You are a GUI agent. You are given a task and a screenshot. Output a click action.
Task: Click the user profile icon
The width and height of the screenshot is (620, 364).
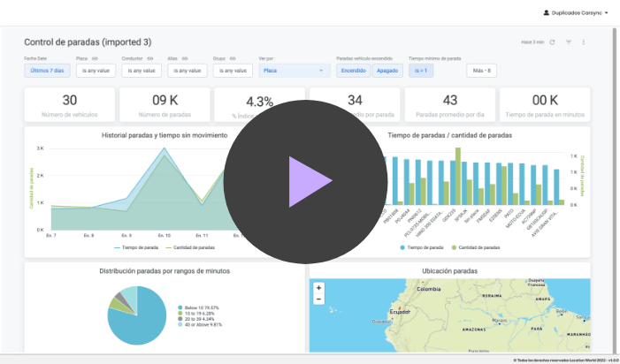pos(547,13)
